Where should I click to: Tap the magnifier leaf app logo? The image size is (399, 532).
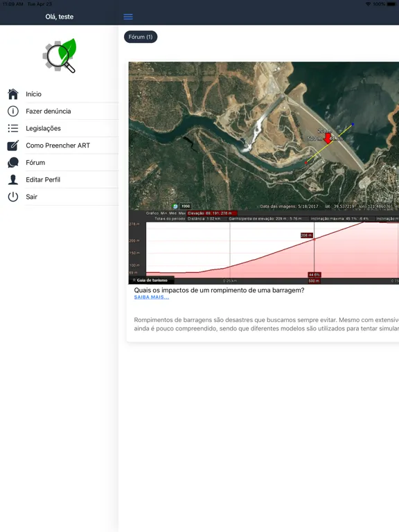[60, 55]
